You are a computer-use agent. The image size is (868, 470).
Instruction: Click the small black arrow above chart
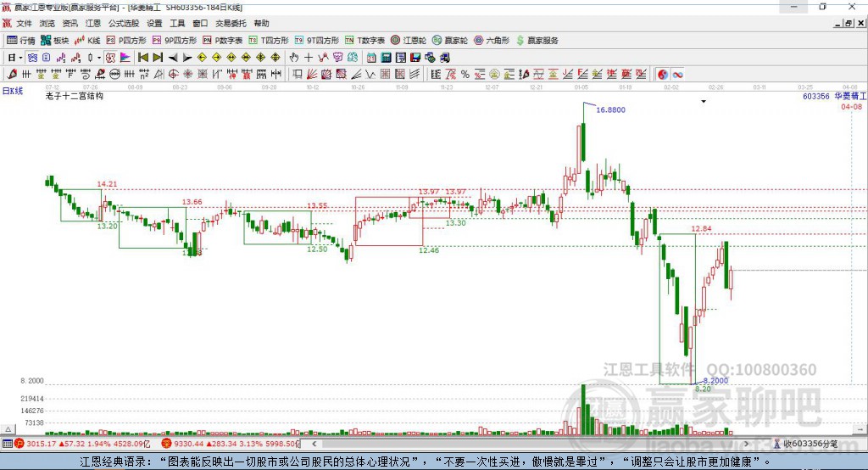[x=704, y=102]
